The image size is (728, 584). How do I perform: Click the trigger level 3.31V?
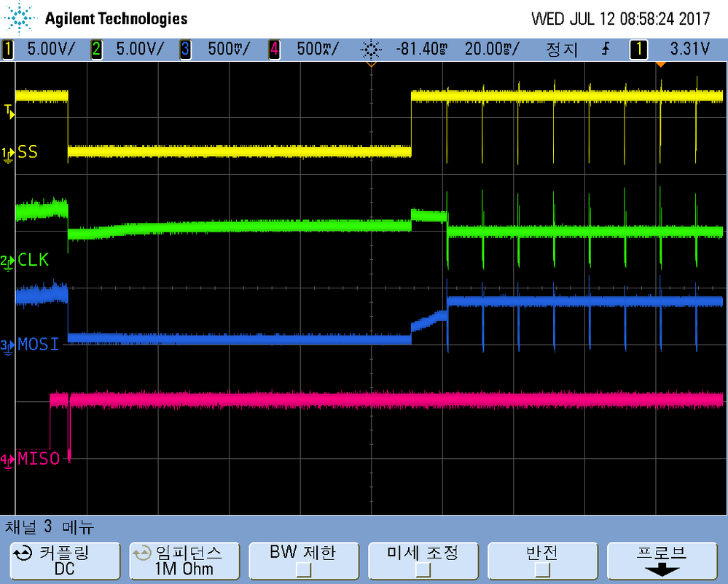[690, 49]
